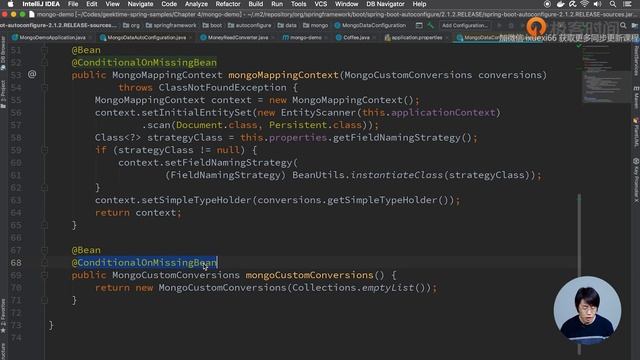Click the boot breadcrumb folder
This screenshot has width=640, height=360.
tap(212, 25)
